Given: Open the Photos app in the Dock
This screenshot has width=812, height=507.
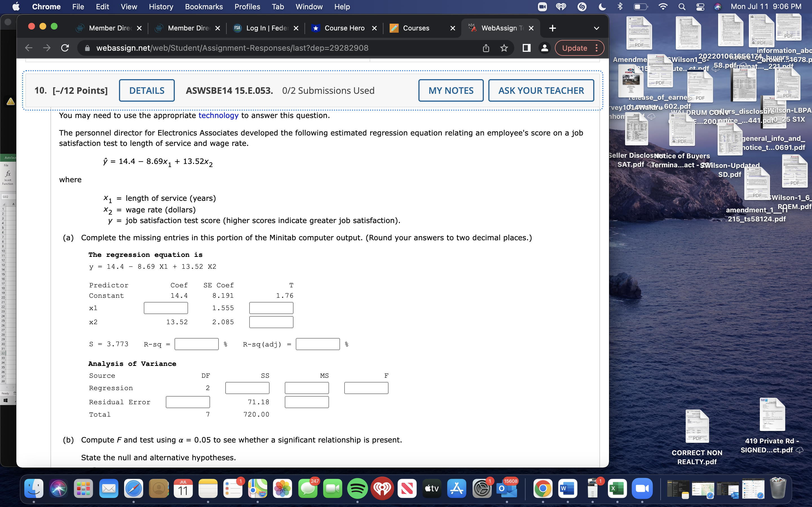Looking at the screenshot, I should point(282,489).
